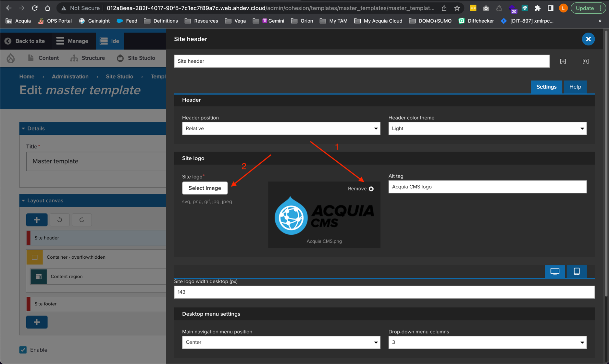Viewport: 609px width, 364px height.
Task: Expand the Header position dropdown
Action: point(281,128)
